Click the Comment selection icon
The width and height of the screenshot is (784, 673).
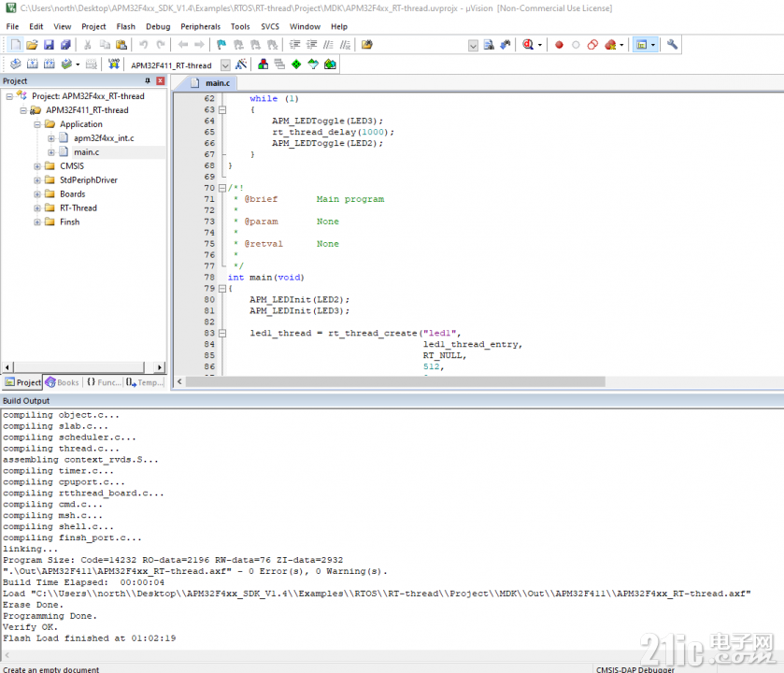tap(328, 45)
